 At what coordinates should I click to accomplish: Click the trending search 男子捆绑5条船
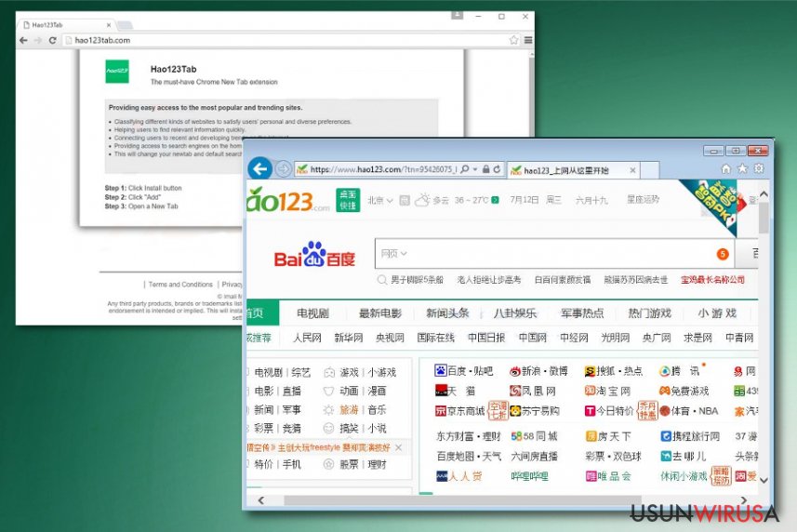pyautogui.click(x=418, y=280)
